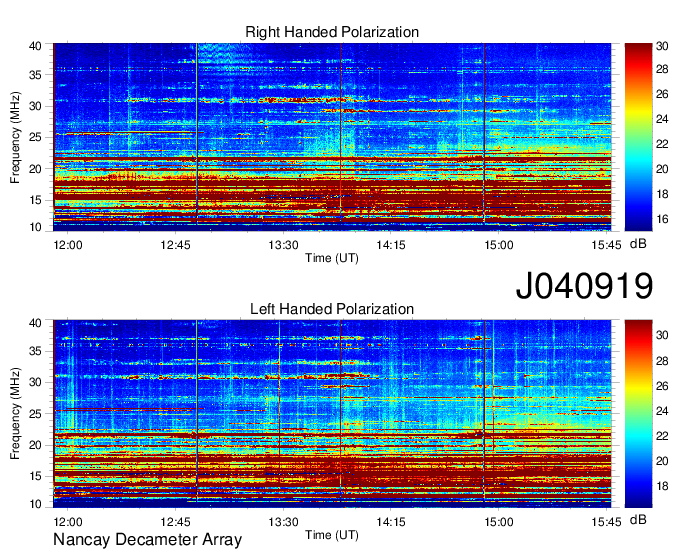This screenshot has height=552, width=680.
Task: Click the "13:30" tick of Left Handed plot
Action: pos(283,521)
